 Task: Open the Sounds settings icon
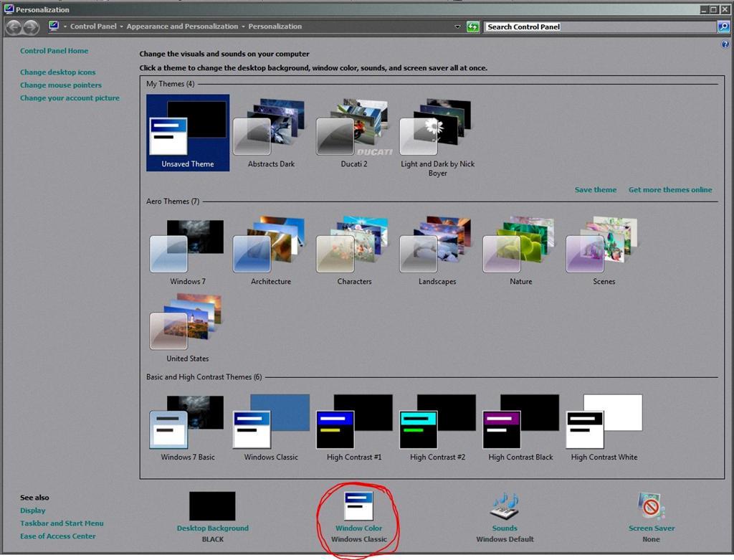505,506
